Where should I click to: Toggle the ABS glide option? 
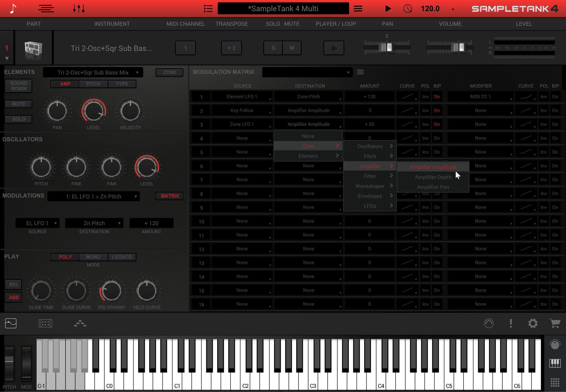[x=14, y=298]
